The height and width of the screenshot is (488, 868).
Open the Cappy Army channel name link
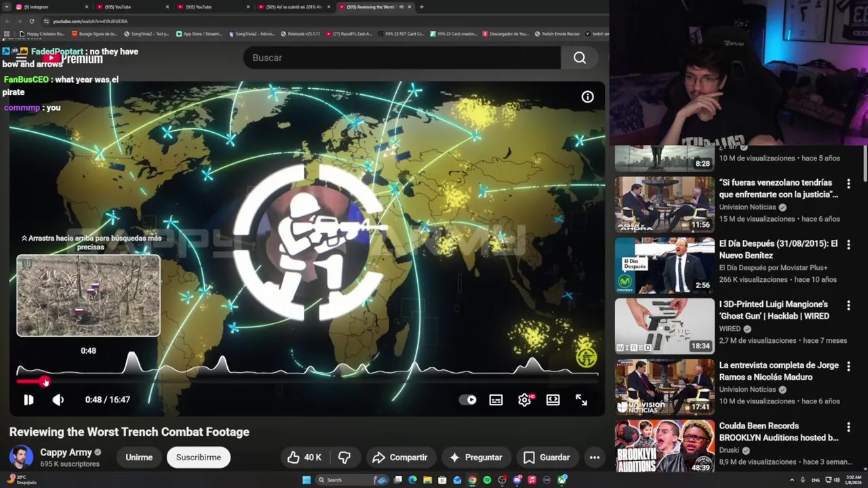coord(66,452)
